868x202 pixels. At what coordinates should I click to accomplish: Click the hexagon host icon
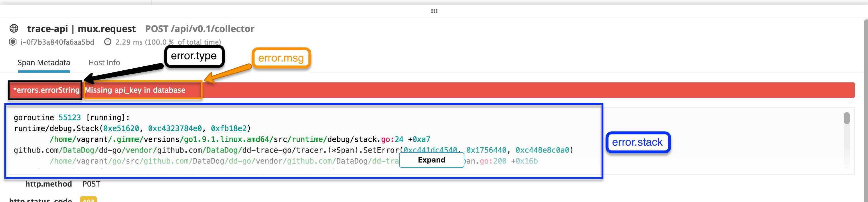(x=13, y=42)
